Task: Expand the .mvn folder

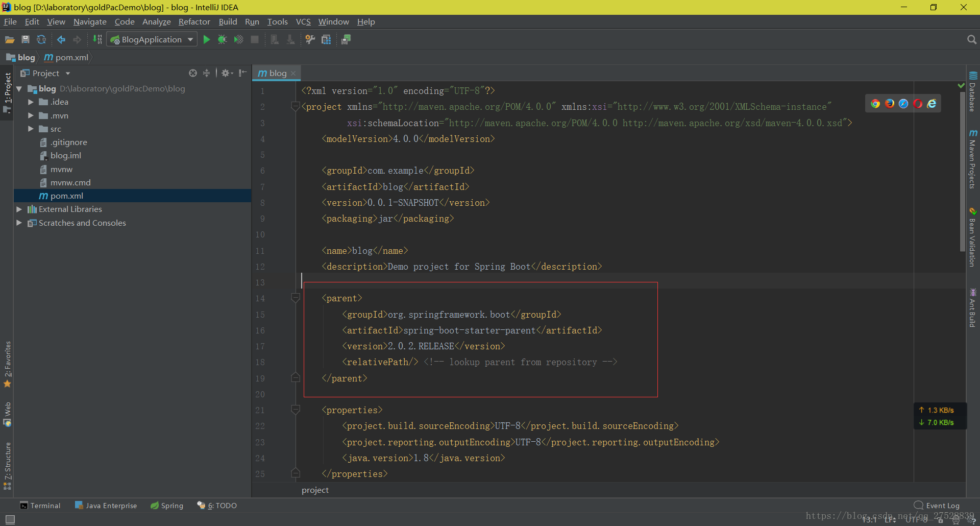Action: [x=31, y=116]
